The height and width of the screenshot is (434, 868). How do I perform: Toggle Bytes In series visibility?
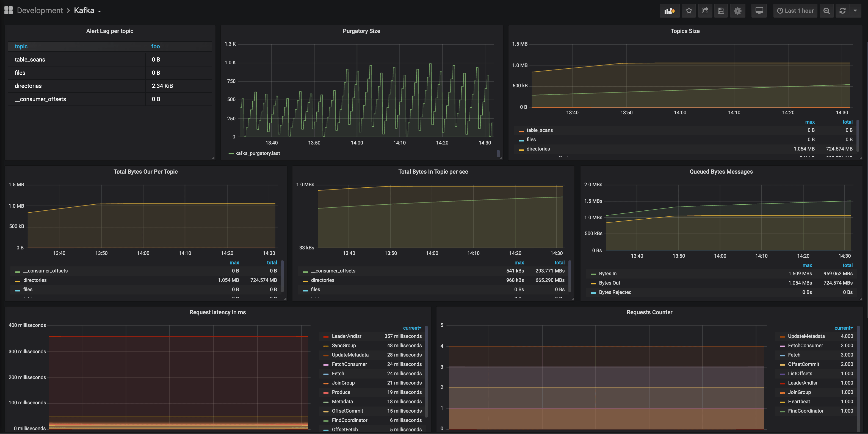tap(607, 274)
